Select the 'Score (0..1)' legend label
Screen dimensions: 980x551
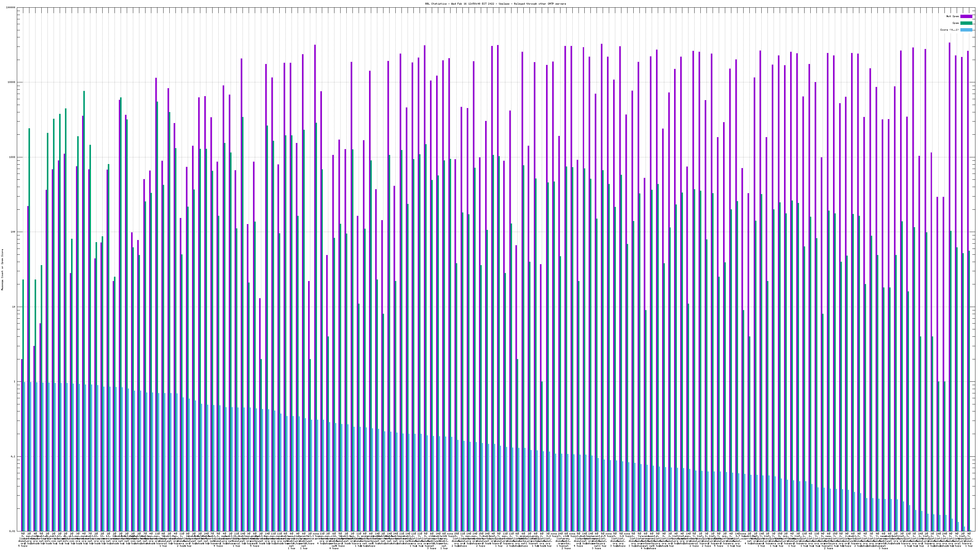(x=949, y=30)
